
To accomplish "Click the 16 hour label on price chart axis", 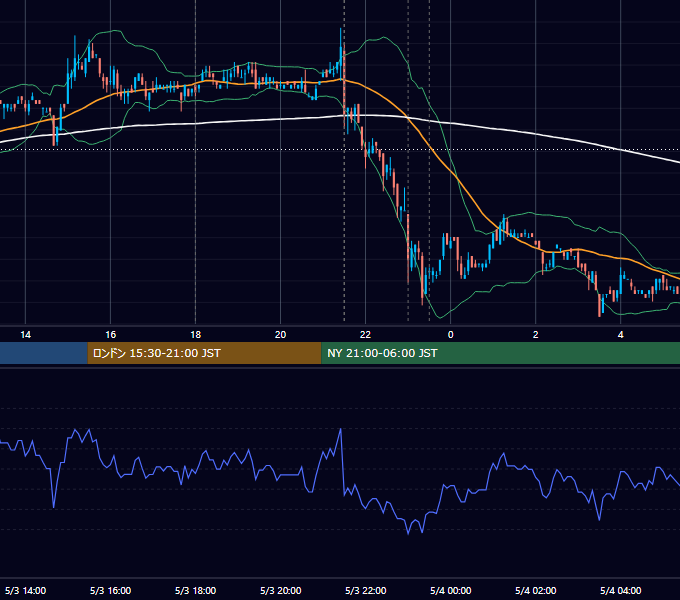I will click(111, 335).
